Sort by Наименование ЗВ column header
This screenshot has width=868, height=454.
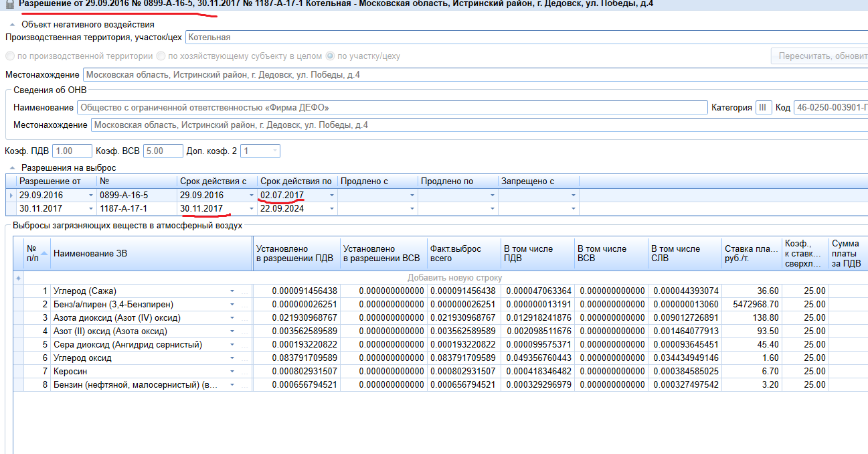[151, 253]
